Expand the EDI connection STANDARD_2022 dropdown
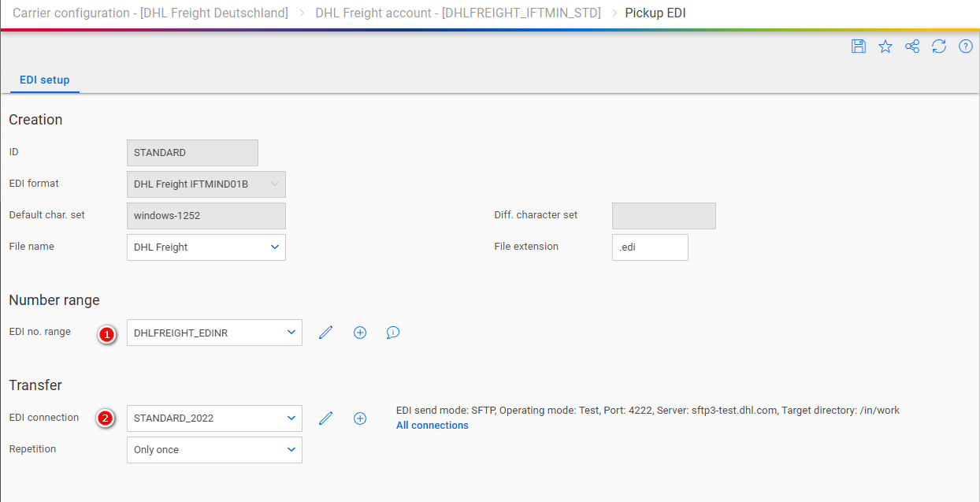The image size is (980, 502). [x=214, y=418]
